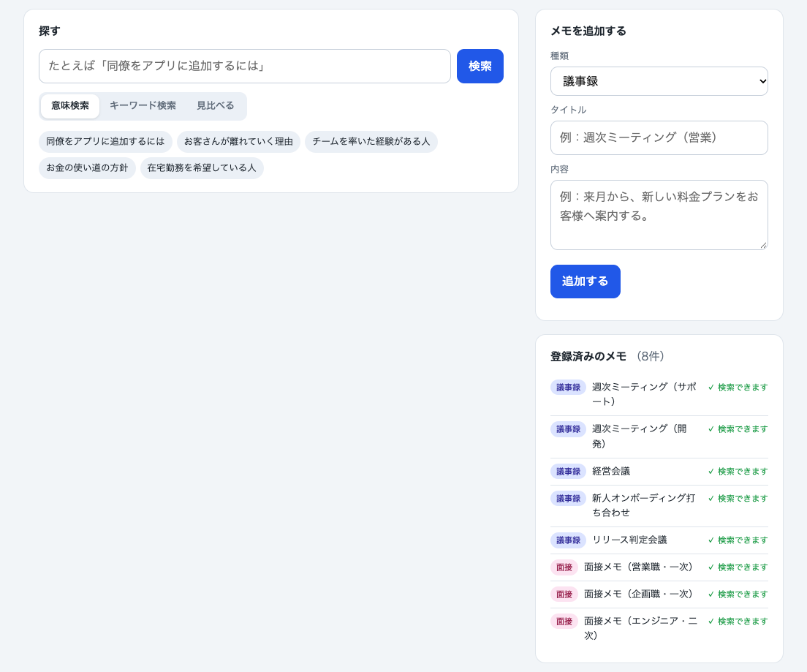
Task: Click the 議事録 badge beside 経営会議
Action: pos(568,472)
